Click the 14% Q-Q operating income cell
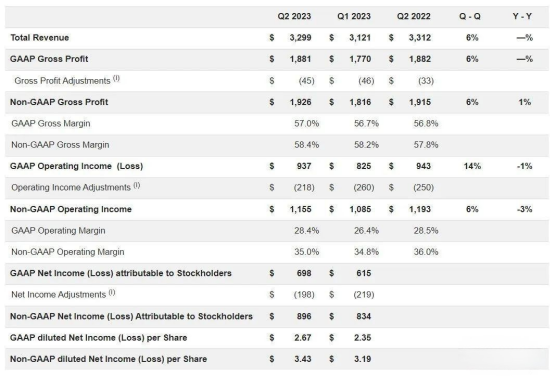 click(472, 166)
